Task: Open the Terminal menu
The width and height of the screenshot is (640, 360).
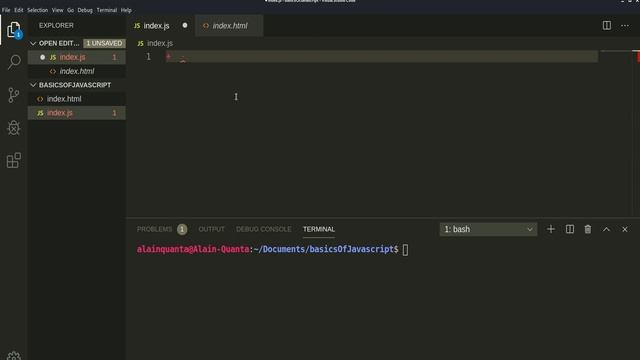Action: pyautogui.click(x=107, y=10)
